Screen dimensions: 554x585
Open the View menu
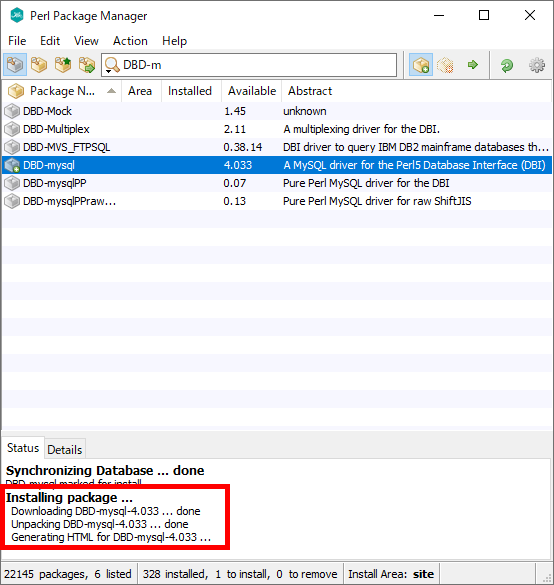click(86, 41)
